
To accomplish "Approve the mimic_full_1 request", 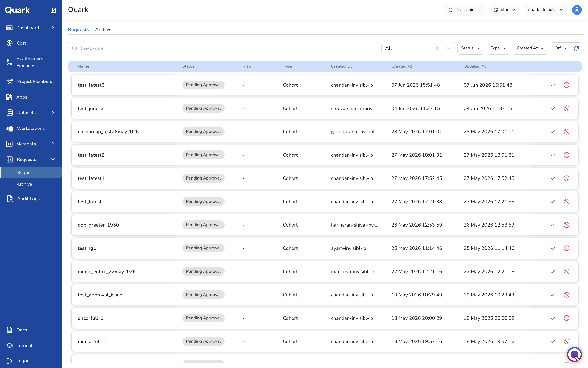I will coord(553,341).
